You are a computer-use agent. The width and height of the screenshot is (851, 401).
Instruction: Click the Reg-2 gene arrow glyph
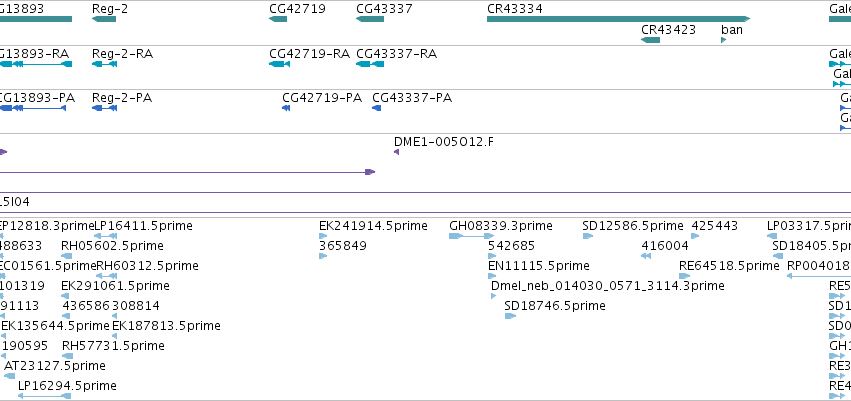pos(104,19)
